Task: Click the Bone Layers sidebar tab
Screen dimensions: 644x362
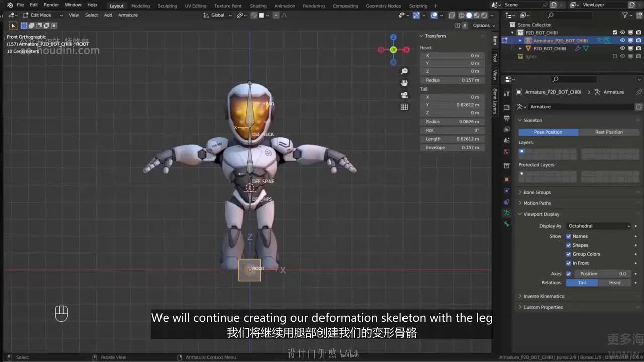Action: (x=495, y=102)
